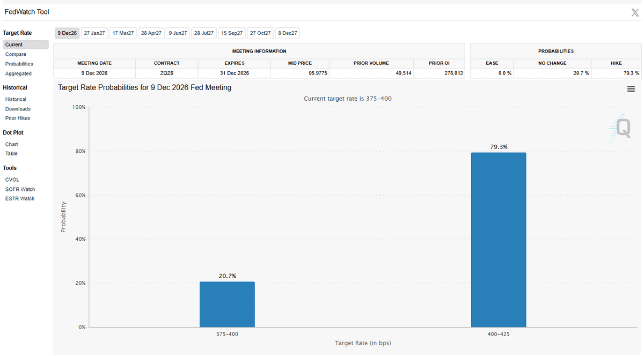Click the 375-400 axis label
The width and height of the screenshot is (644, 356).
point(227,333)
